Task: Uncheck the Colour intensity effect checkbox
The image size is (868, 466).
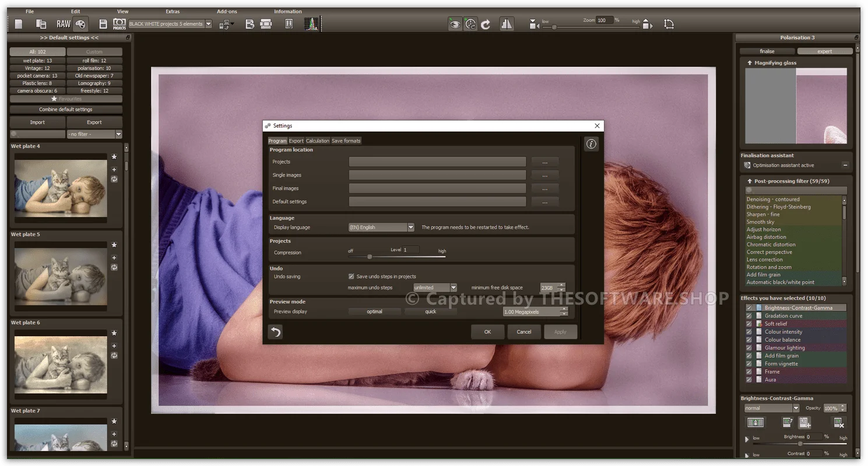Action: click(x=749, y=332)
